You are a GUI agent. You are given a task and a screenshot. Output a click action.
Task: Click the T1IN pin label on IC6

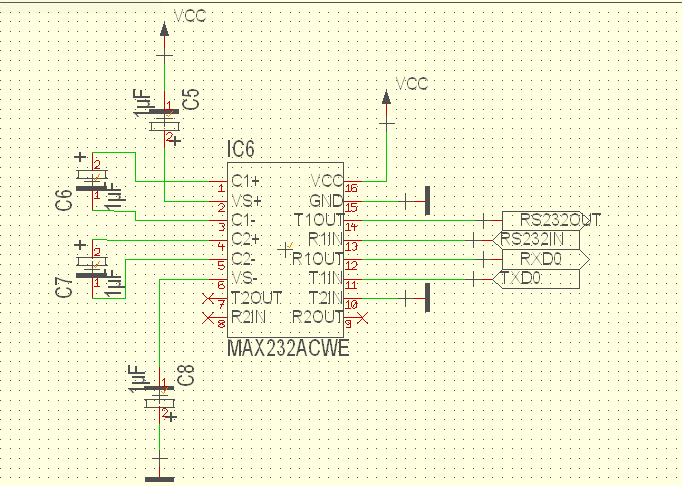pyautogui.click(x=326, y=278)
